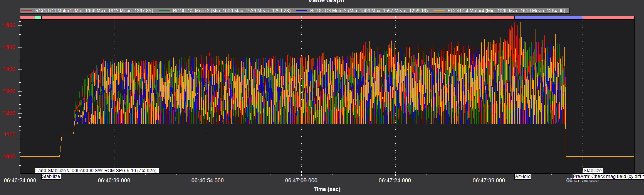Click the 1500 value on Y axis

point(9,47)
